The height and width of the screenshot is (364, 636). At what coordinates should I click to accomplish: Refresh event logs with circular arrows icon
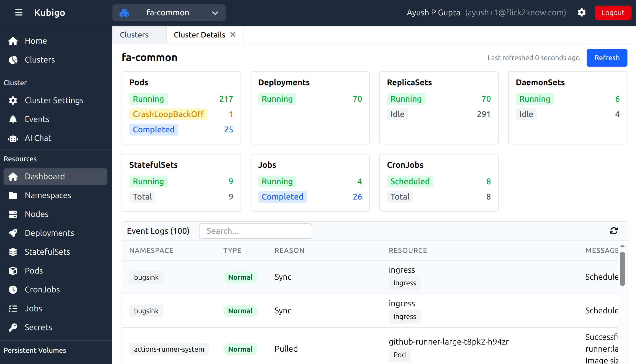(x=614, y=231)
